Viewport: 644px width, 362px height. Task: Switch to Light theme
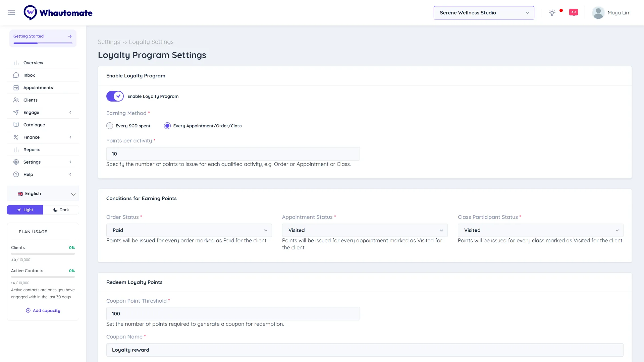pos(25,210)
